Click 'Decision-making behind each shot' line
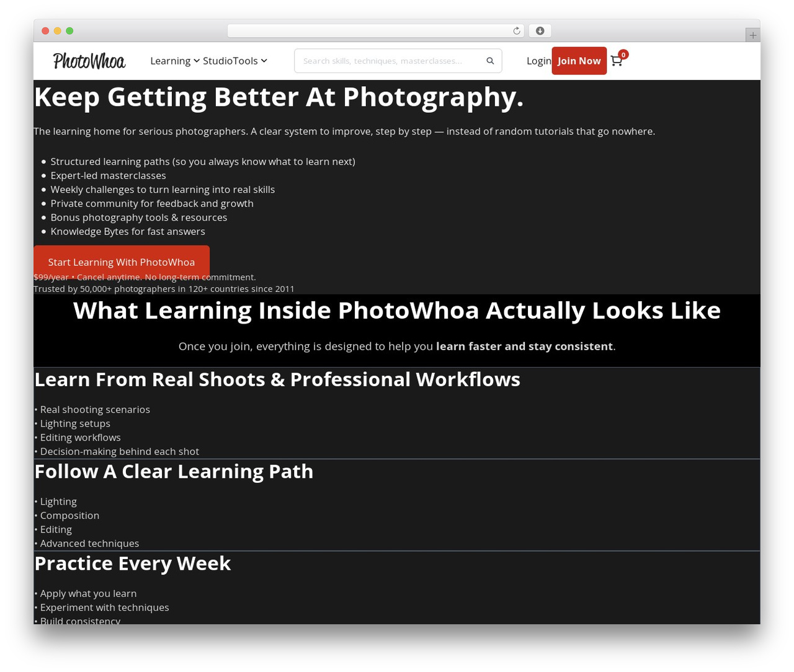 point(117,451)
